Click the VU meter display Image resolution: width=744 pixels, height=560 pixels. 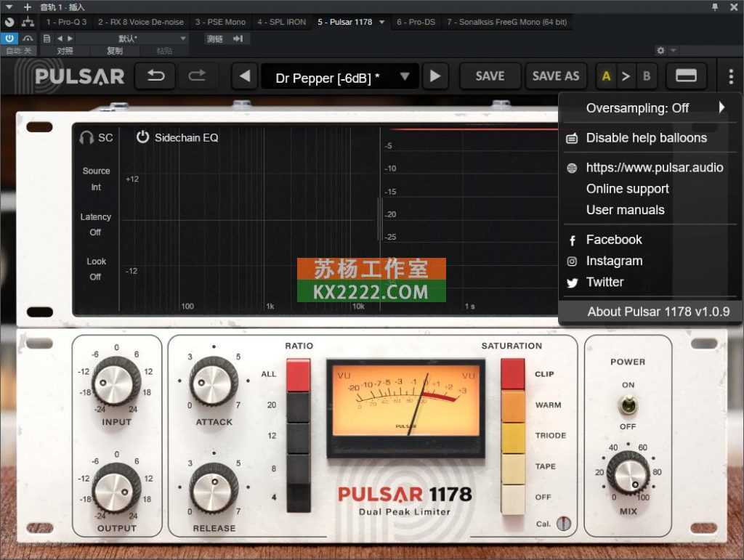click(x=406, y=407)
